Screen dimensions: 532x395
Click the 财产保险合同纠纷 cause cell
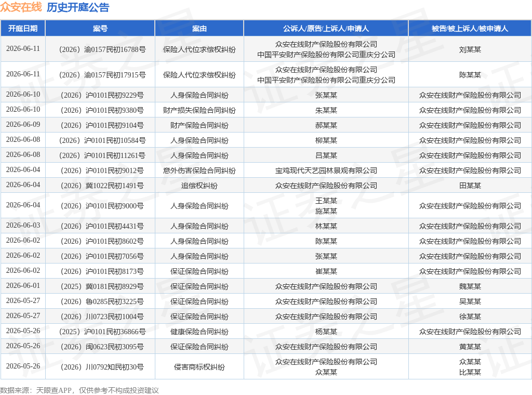coord(199,125)
